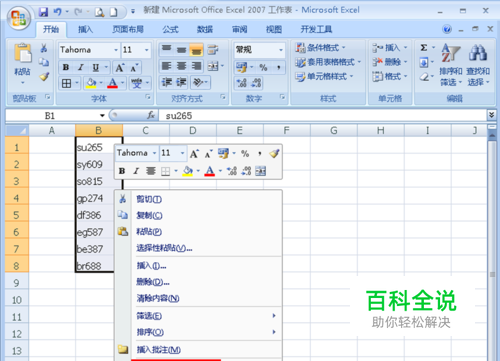The width and height of the screenshot is (500, 361).
Task: Open 单元格样式 cell styles dropdown
Action: [x=324, y=77]
